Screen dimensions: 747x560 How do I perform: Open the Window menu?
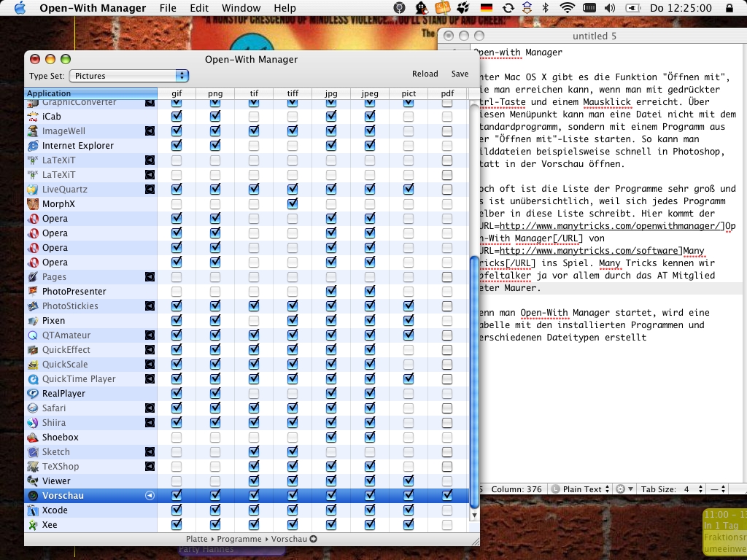click(241, 8)
